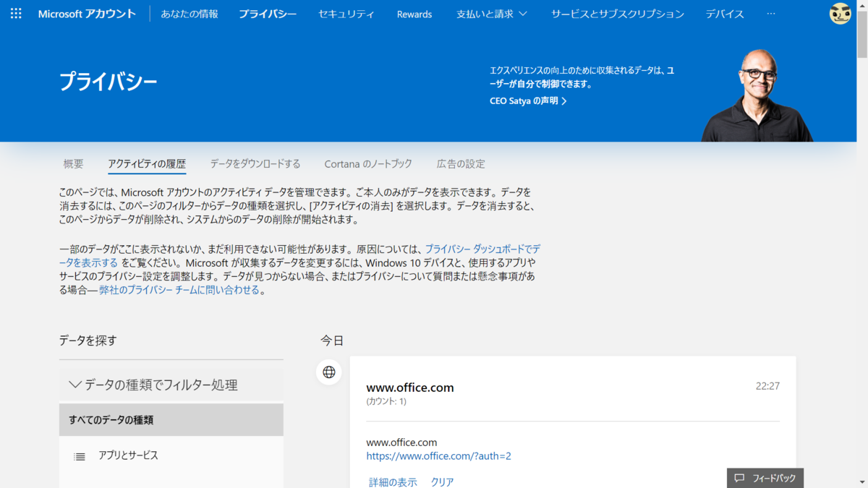868x488 pixels.
Task: Click the 22:27 timestamp on activity card
Action: (x=767, y=386)
